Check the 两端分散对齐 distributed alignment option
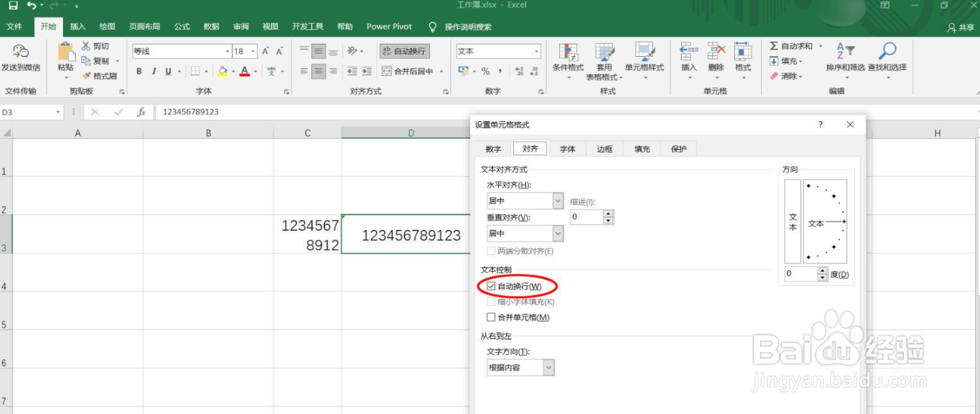The width and height of the screenshot is (980, 414). [491, 252]
